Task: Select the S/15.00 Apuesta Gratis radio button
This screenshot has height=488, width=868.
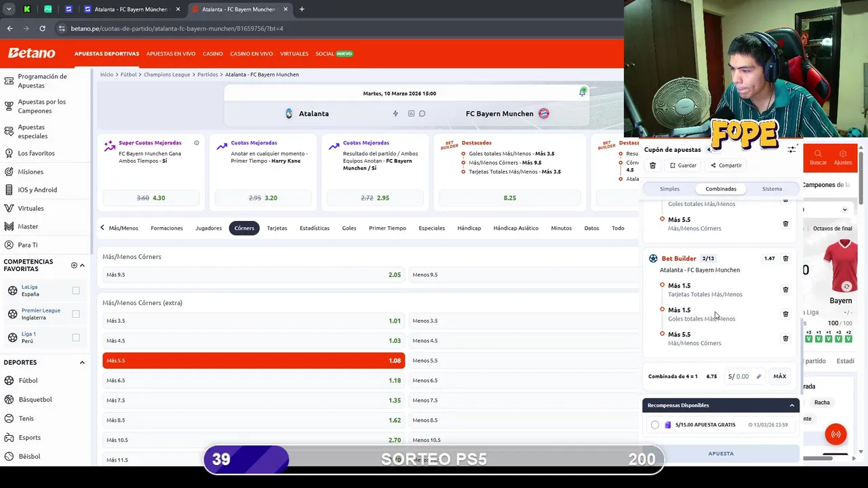Action: (655, 425)
